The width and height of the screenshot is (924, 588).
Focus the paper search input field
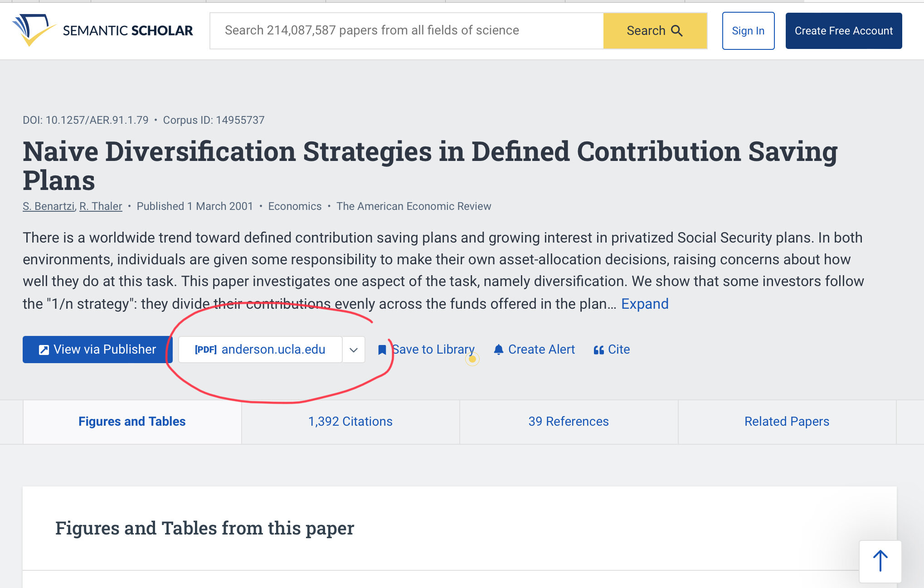[406, 30]
